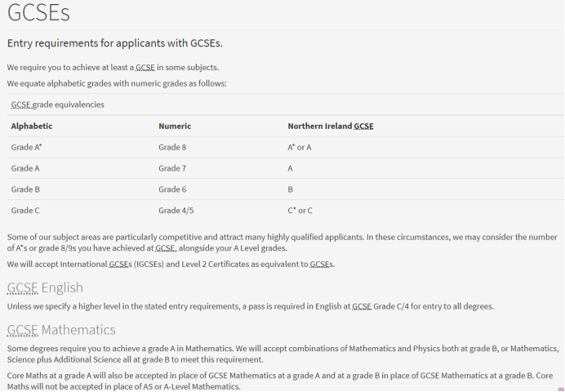565x392 pixels.
Task: Select the "GCSE grade equivalencies" table caption
Action: (57, 105)
